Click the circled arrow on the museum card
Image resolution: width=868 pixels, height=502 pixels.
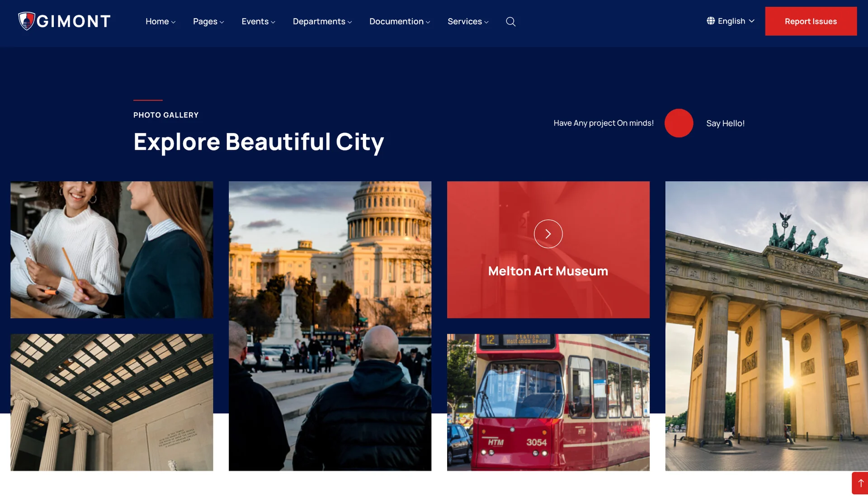point(548,234)
